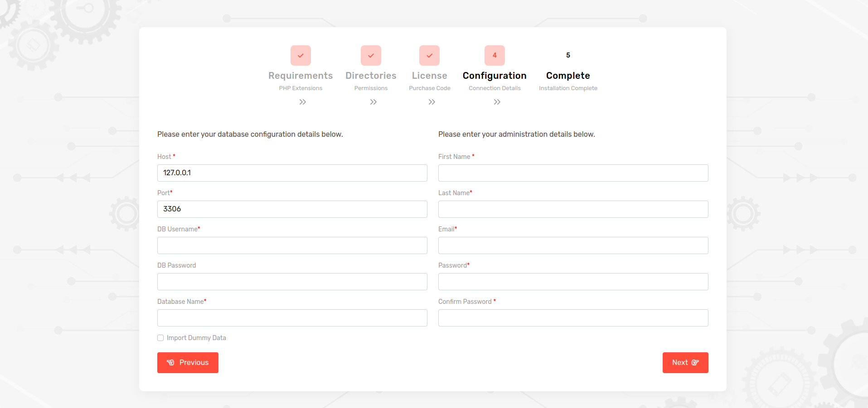This screenshot has width=868, height=408.
Task: Go back with the Previous button
Action: point(188,363)
